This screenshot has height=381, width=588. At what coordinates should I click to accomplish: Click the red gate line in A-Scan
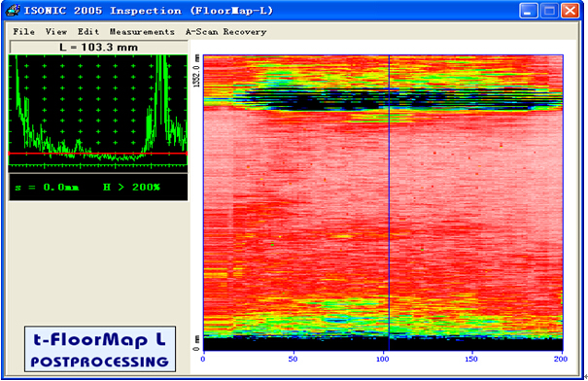tap(98, 154)
